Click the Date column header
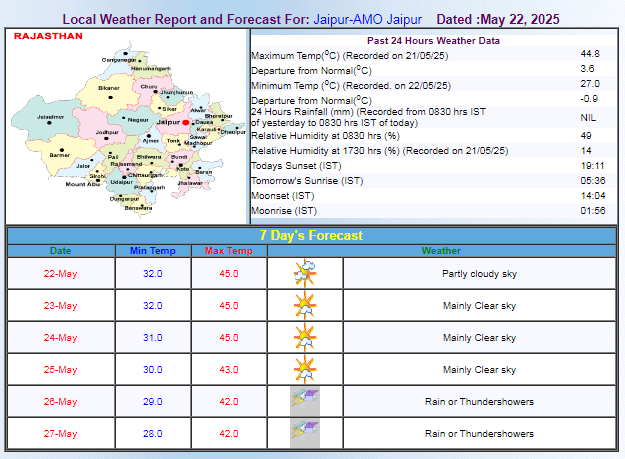 coord(61,251)
